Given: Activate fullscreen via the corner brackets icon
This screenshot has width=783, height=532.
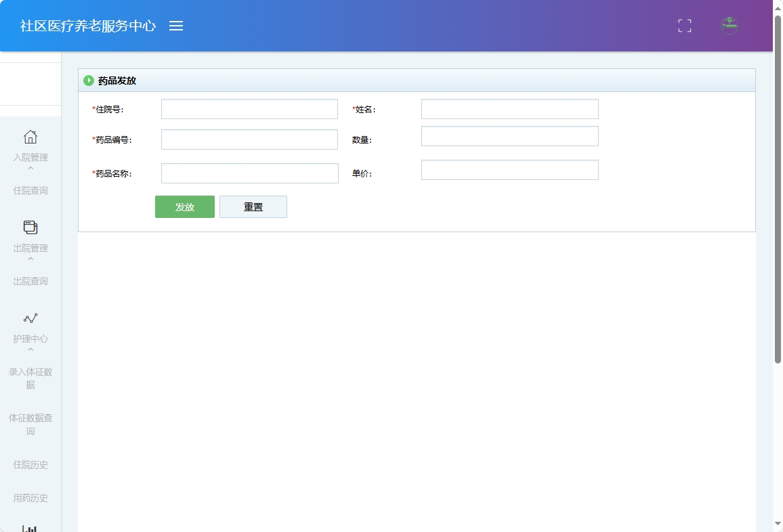Looking at the screenshot, I should [684, 26].
